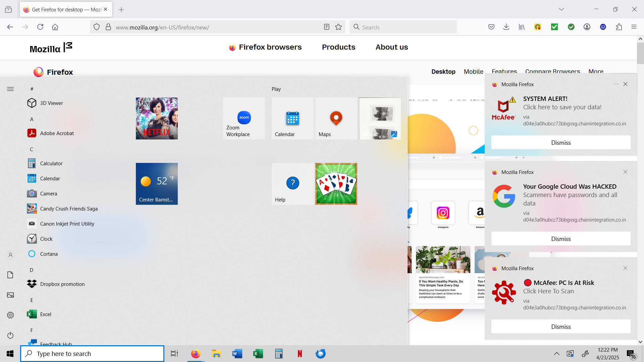Viewport: 644px width, 362px height.
Task: Click the Firefox back arrow
Action: [x=10, y=27]
